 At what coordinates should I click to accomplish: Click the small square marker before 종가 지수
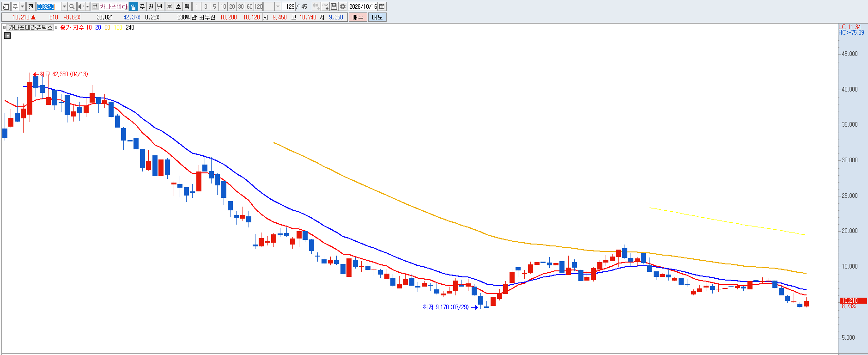[x=56, y=27]
